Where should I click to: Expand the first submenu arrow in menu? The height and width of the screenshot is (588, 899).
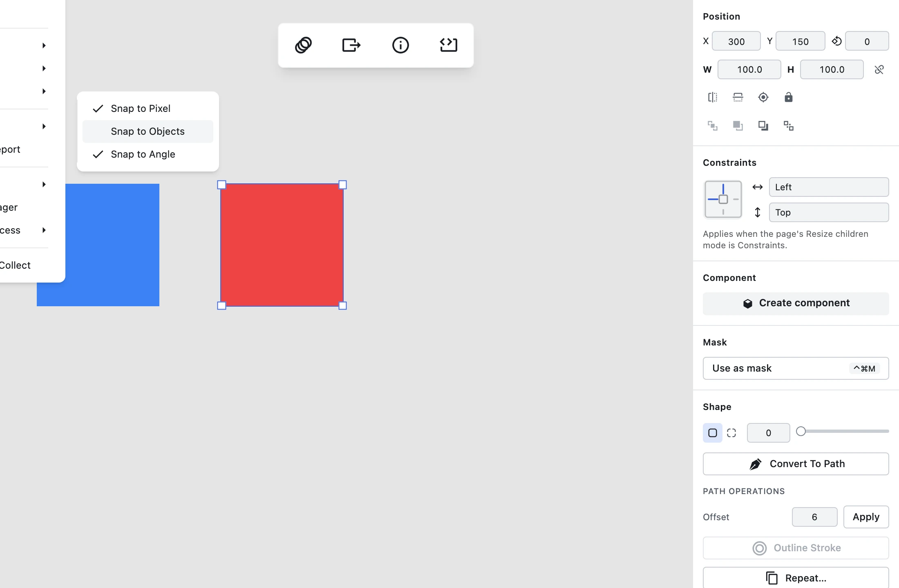point(44,45)
